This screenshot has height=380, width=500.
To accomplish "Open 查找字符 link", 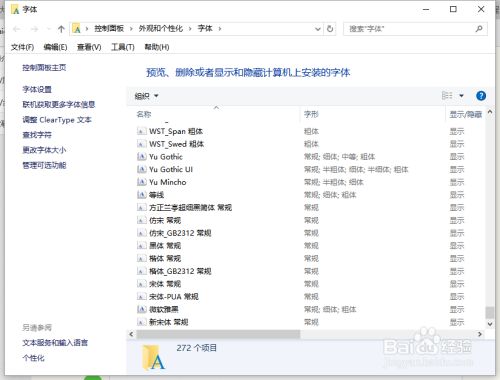I will pyautogui.click(x=37, y=135).
